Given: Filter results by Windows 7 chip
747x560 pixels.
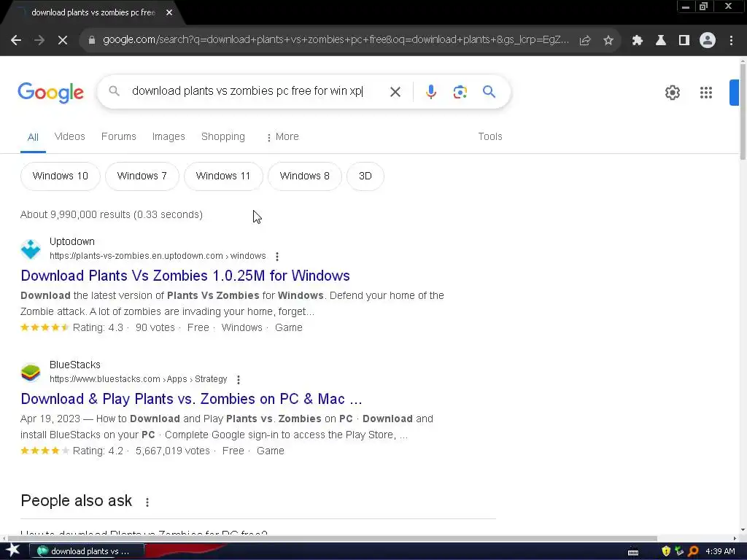Looking at the screenshot, I should point(142,176).
